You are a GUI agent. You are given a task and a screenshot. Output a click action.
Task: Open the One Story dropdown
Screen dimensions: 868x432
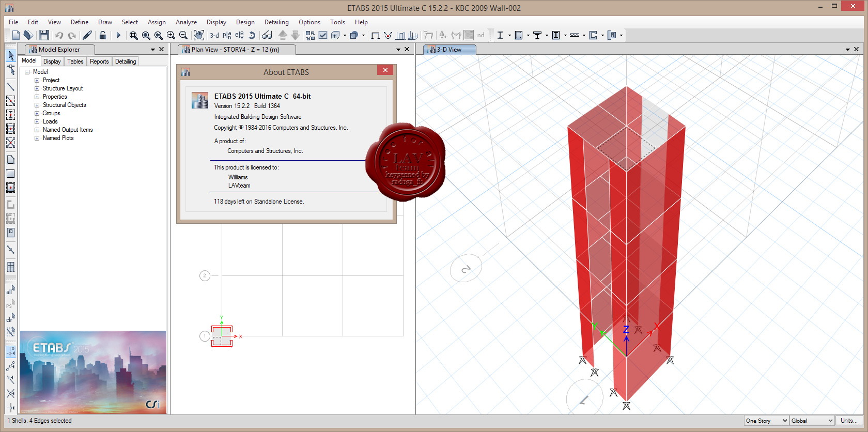pyautogui.click(x=767, y=421)
